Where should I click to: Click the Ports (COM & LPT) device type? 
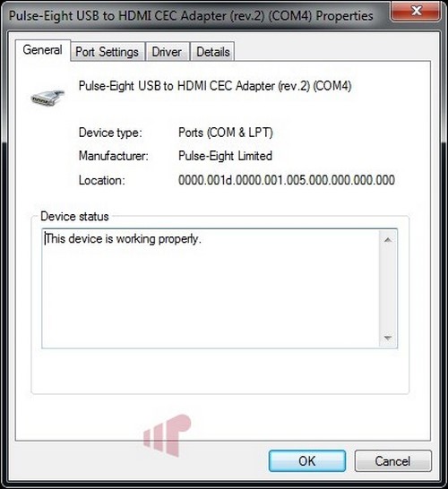point(226,133)
